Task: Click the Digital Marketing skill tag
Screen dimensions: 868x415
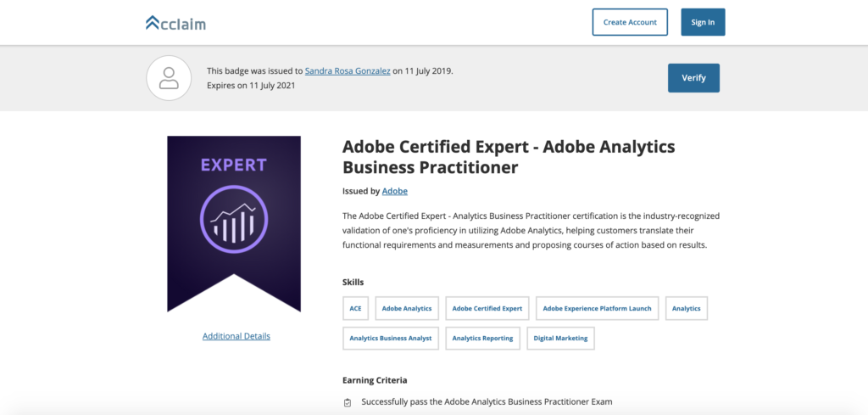Action: click(x=561, y=338)
